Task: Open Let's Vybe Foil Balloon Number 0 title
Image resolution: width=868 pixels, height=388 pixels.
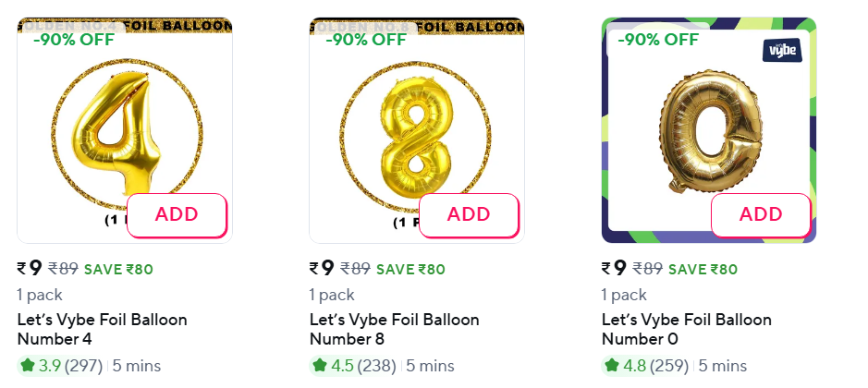Action: pyautogui.click(x=686, y=329)
